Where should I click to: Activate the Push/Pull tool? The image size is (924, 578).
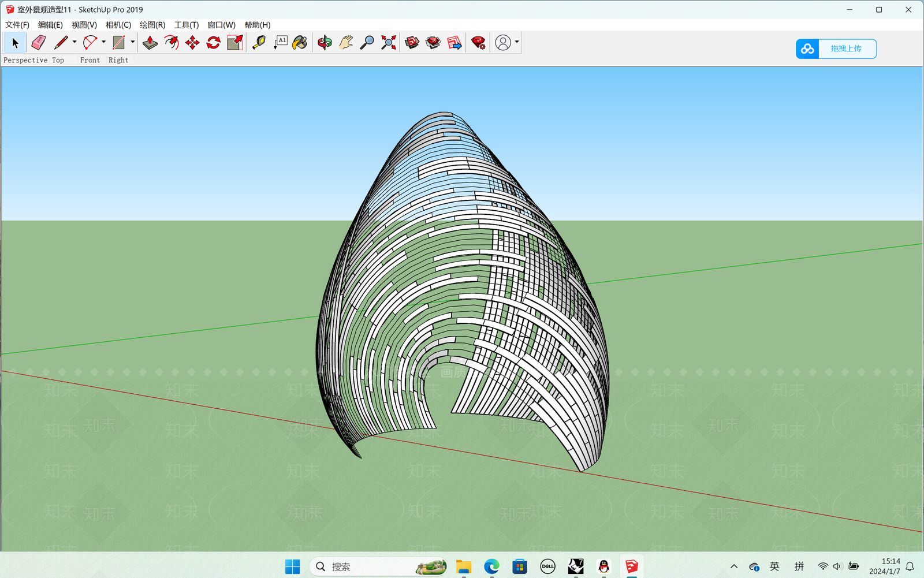[x=150, y=43]
